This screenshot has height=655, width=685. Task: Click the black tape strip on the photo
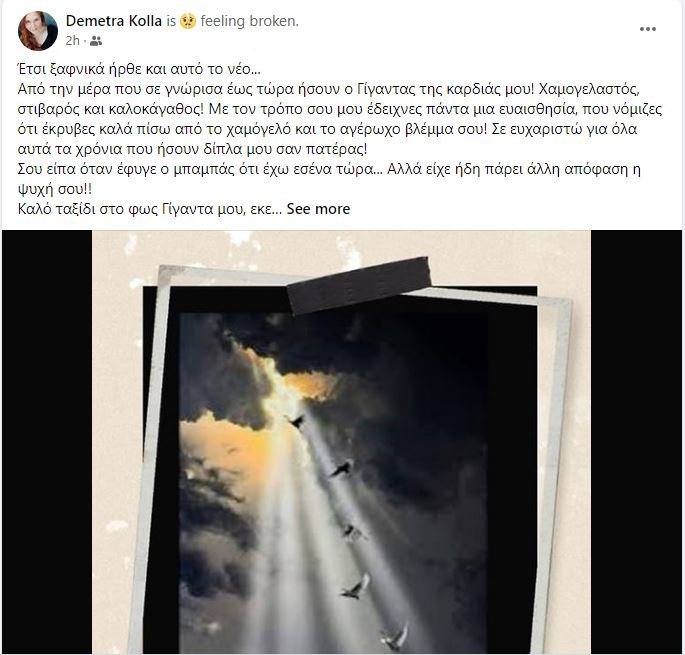(x=359, y=284)
